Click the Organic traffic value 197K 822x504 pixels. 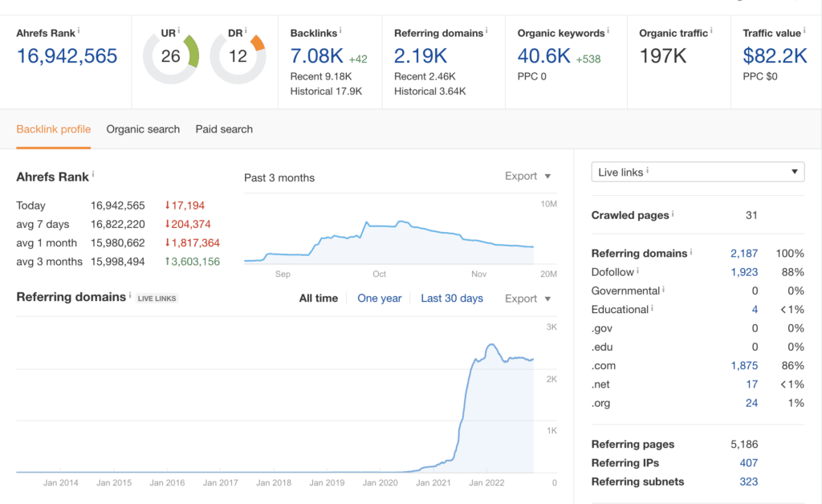pos(662,56)
